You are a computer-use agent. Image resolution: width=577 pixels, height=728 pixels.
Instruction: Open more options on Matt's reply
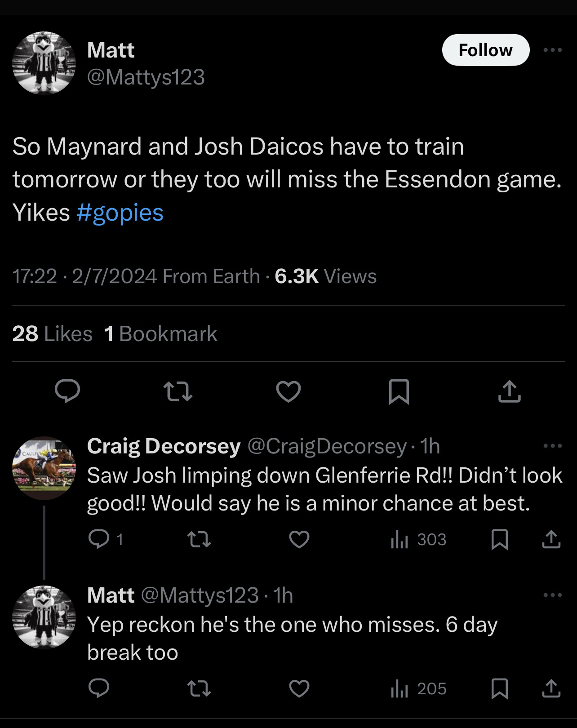552,595
